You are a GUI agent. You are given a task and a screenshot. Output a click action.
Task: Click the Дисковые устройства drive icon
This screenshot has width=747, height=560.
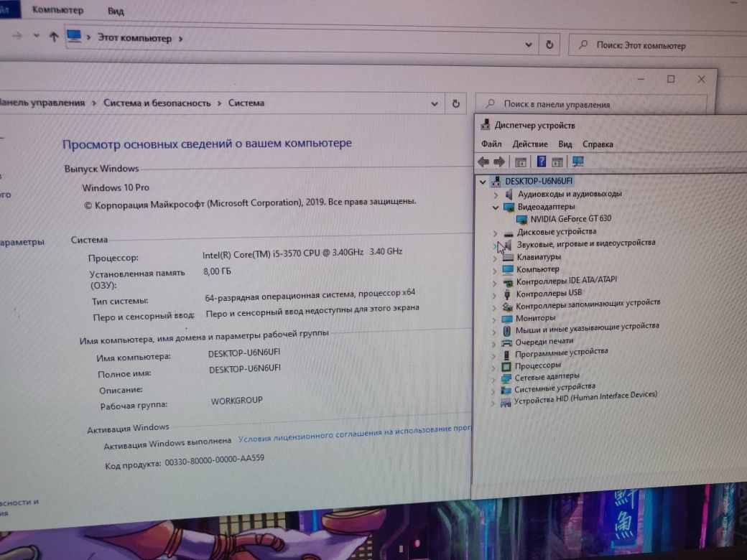[509, 233]
